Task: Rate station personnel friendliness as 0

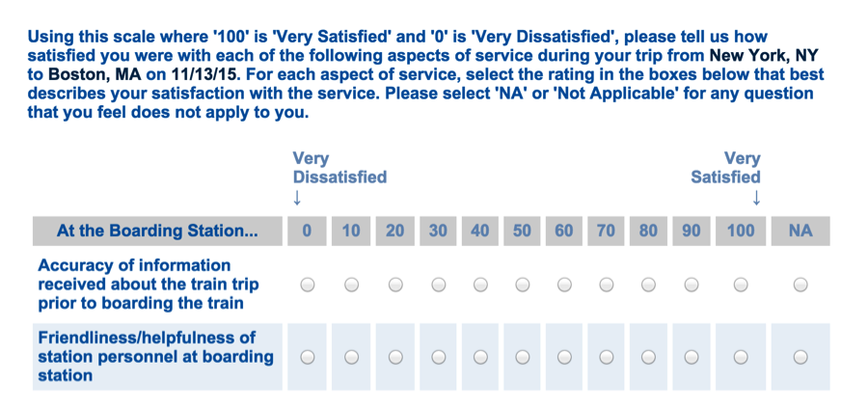Action: 307,356
